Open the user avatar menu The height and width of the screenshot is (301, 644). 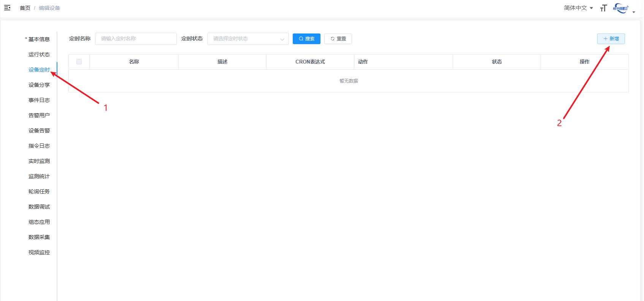620,8
